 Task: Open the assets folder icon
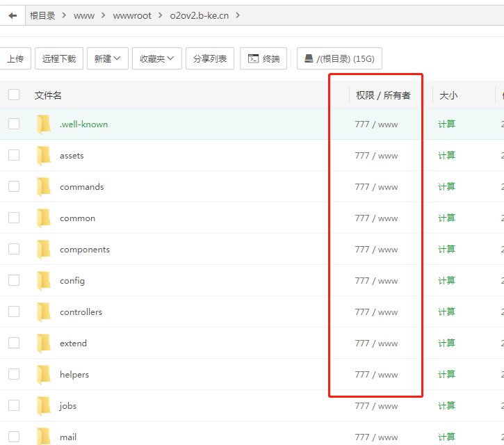click(x=44, y=155)
